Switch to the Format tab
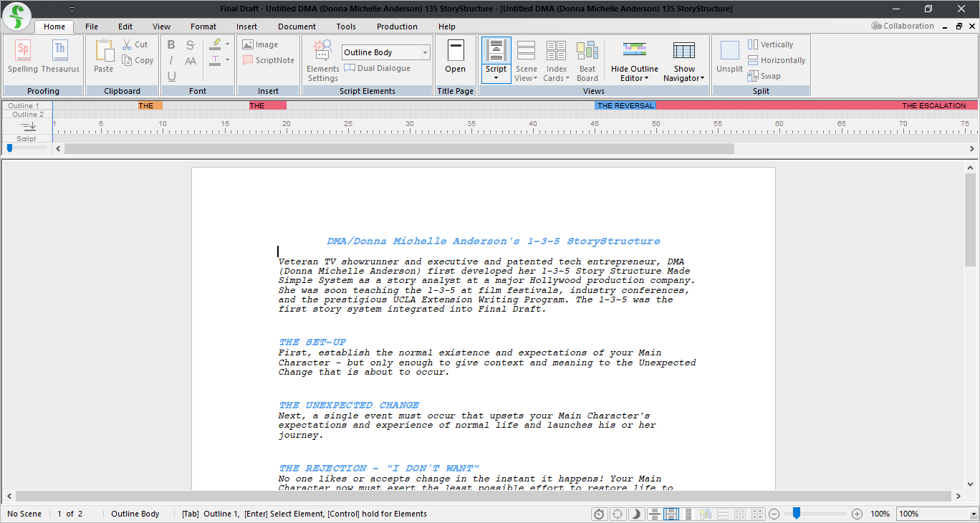 pyautogui.click(x=203, y=27)
